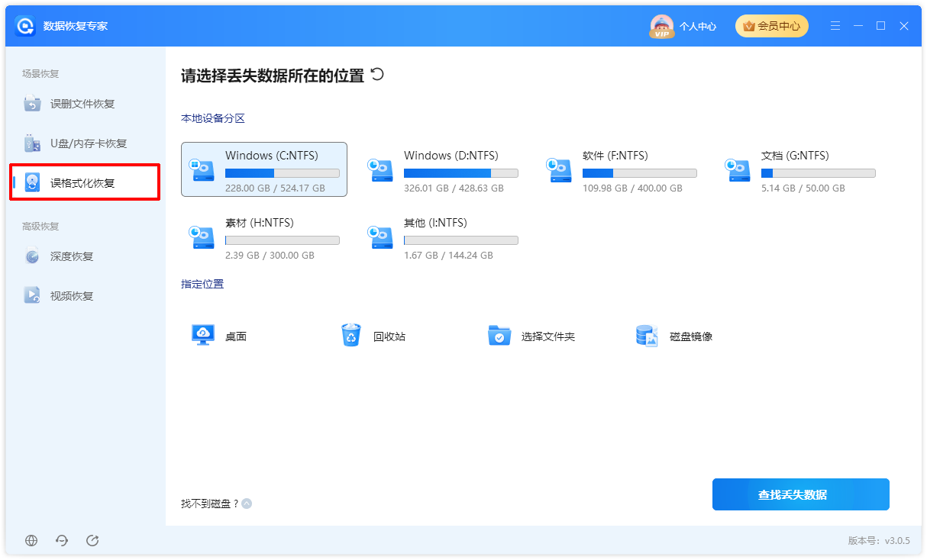Open the 会员中心 membership button

(771, 26)
